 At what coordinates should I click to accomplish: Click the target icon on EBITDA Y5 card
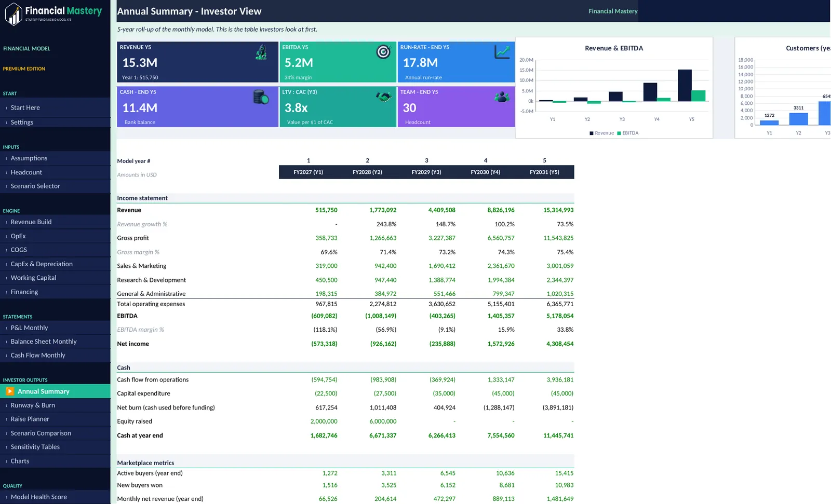pyautogui.click(x=383, y=51)
